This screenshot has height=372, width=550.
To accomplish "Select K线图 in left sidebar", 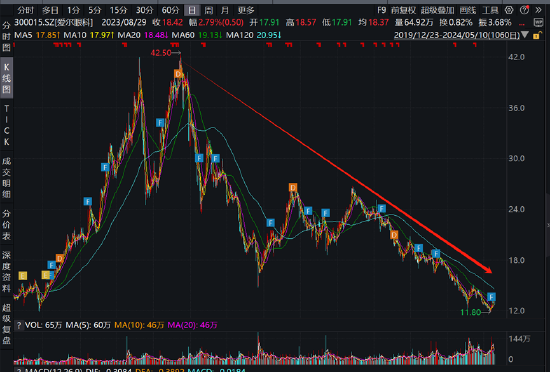I will [6, 78].
